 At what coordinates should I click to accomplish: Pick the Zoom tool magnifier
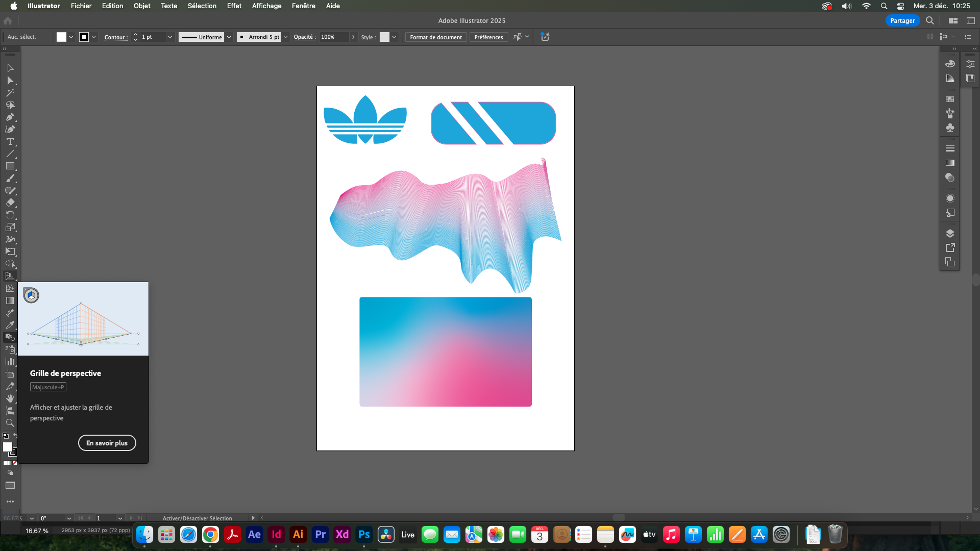coord(10,423)
